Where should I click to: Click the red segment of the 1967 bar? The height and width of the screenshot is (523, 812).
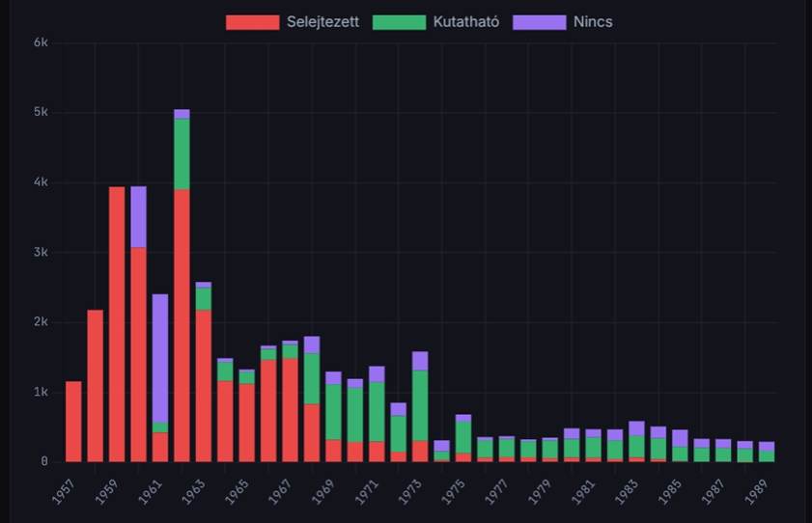click(x=290, y=410)
